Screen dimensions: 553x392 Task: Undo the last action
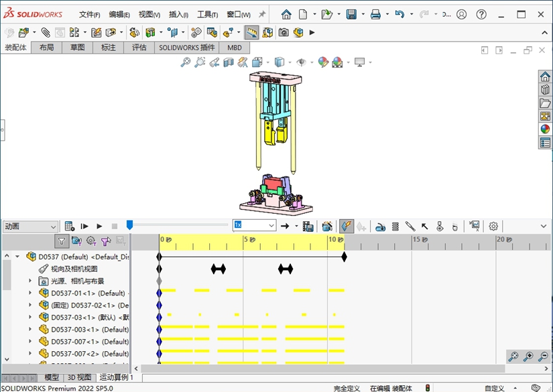[x=400, y=15]
